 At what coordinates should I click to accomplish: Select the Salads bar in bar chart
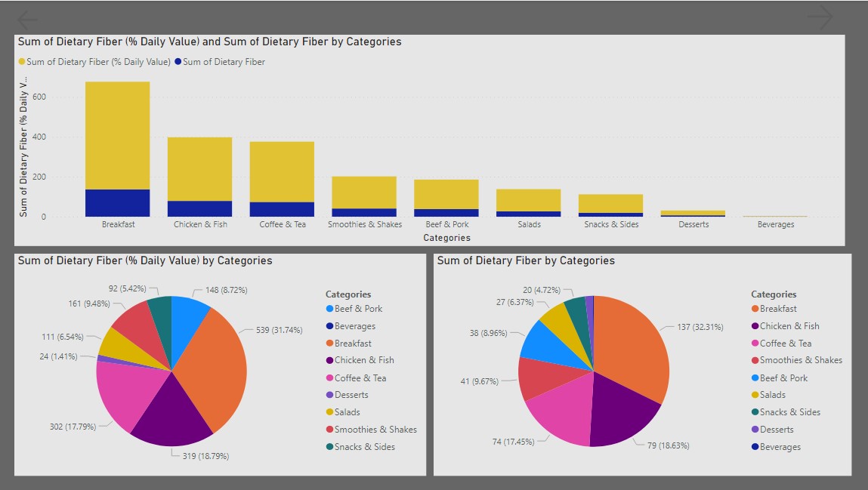pos(529,203)
